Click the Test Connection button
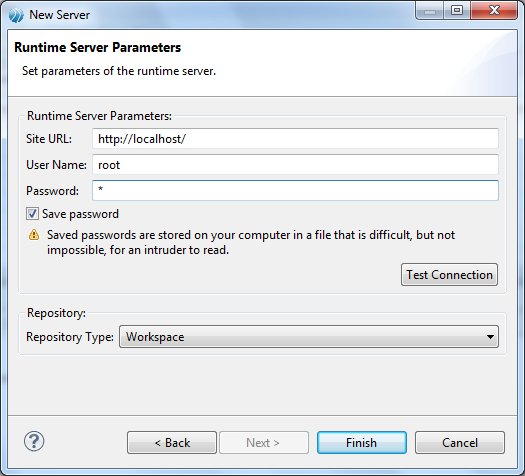This screenshot has width=525, height=476. pyautogui.click(x=449, y=274)
